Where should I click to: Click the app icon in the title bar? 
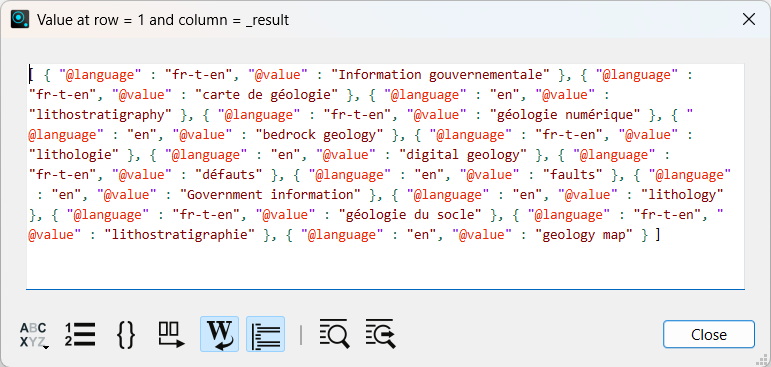pos(20,20)
